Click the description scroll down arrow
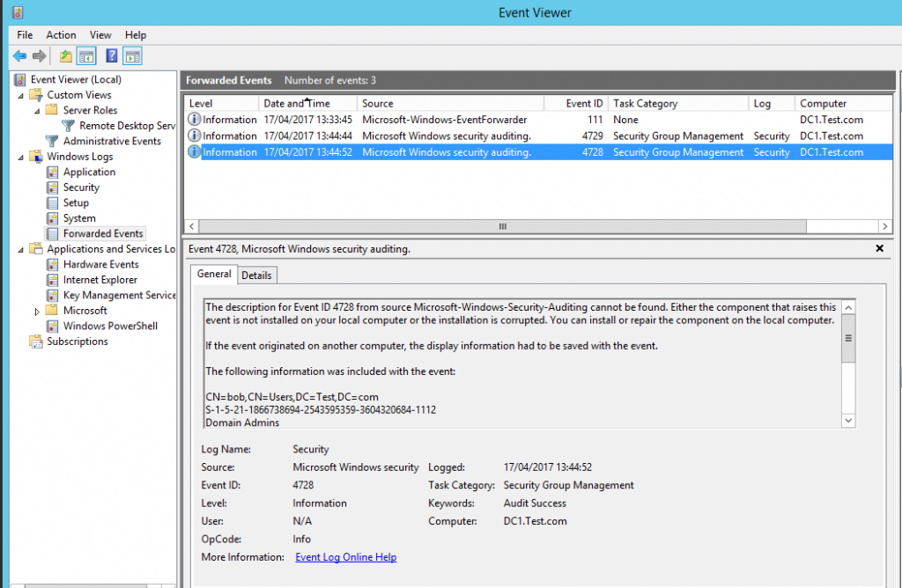Viewport: 902px width, 588px height. [x=848, y=421]
